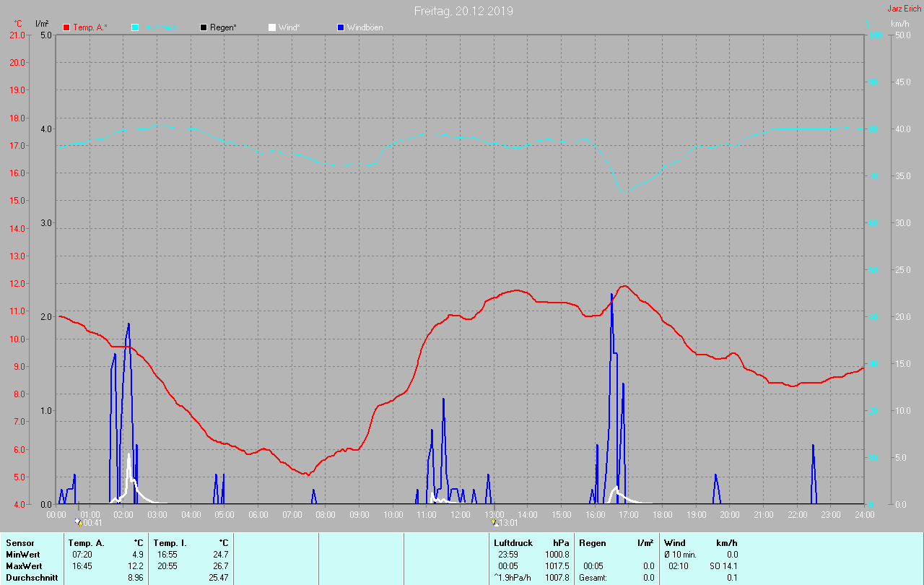Click the '02:10' wind maximum time
924x585 pixels.
679,566
